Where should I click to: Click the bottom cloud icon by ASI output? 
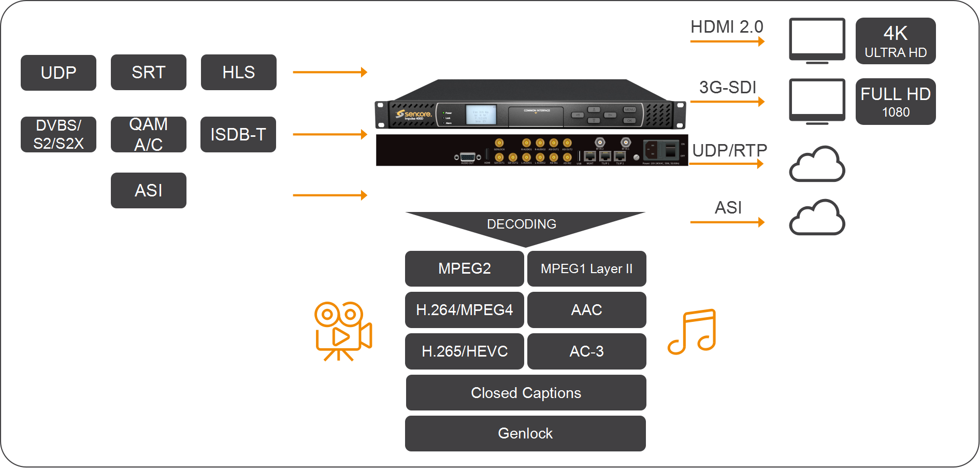click(x=817, y=218)
